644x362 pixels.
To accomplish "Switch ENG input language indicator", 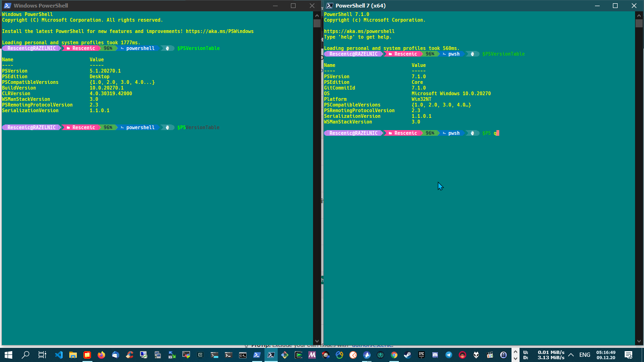I will click(x=585, y=355).
